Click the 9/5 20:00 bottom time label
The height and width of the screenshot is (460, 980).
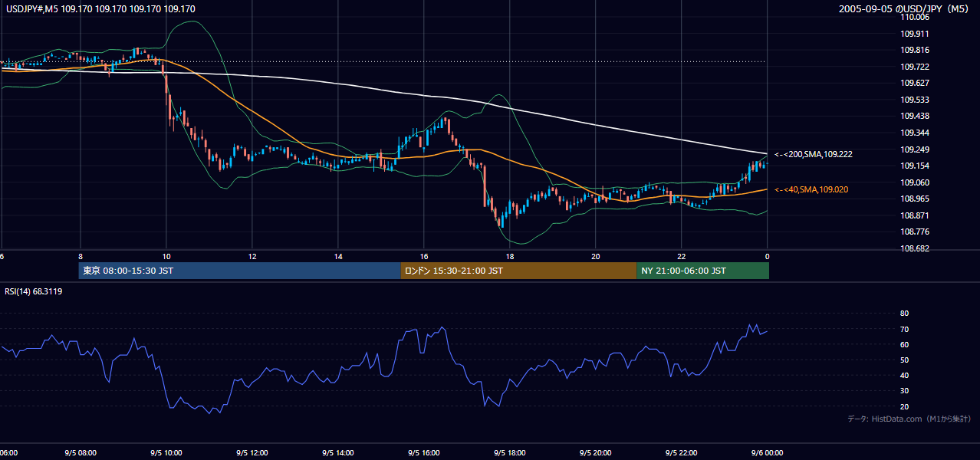pyautogui.click(x=595, y=453)
